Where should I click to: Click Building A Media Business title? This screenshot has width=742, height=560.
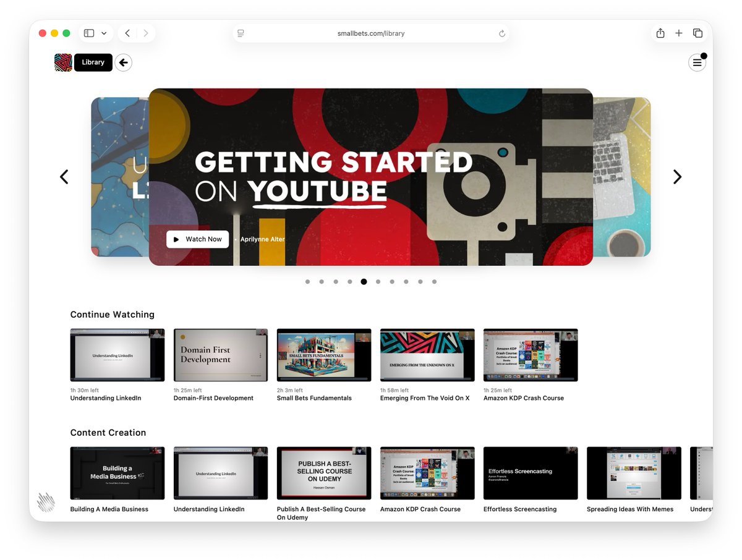(109, 509)
